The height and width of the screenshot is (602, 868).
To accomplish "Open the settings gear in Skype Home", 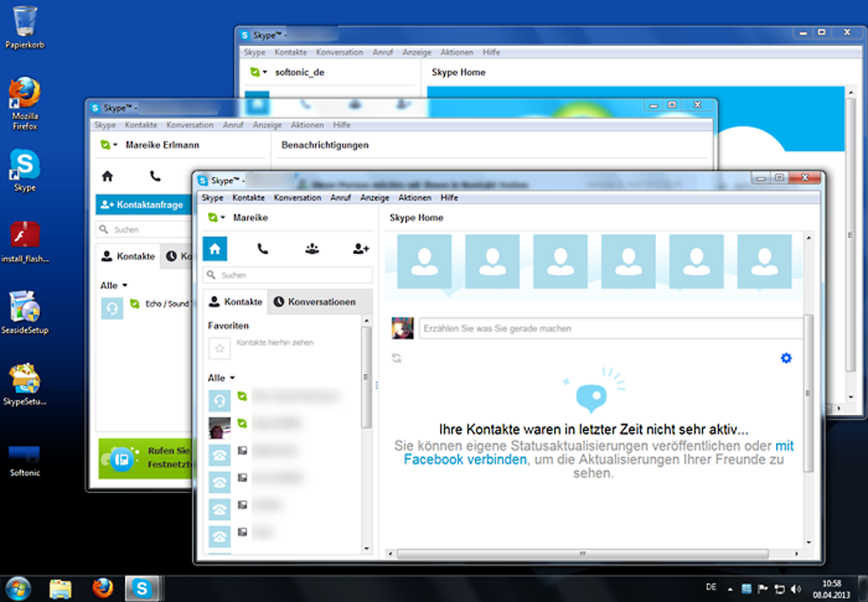I will [x=785, y=358].
